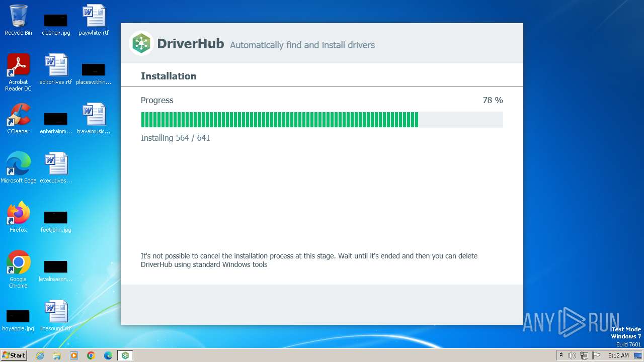The image size is (644, 362).
Task: Click the DriverHub logo icon
Action: point(141,43)
